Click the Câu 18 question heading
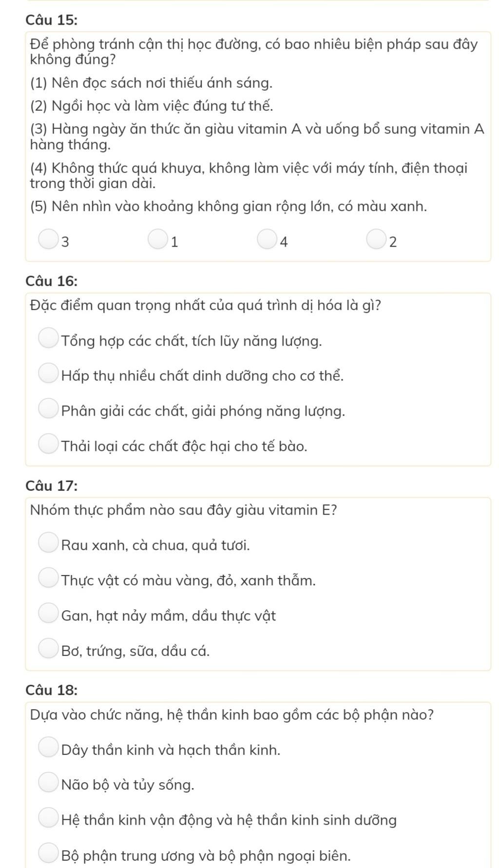Viewport: 499px width, 868px height. pos(51,690)
